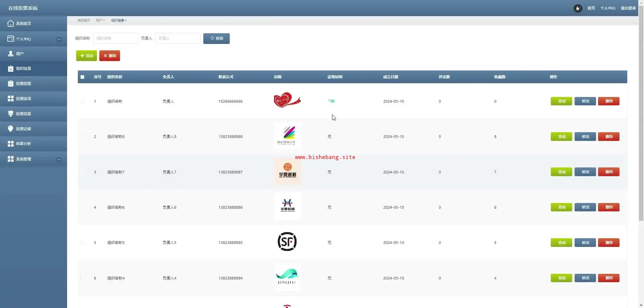Focus the 组织名称 search input field

(x=116, y=38)
